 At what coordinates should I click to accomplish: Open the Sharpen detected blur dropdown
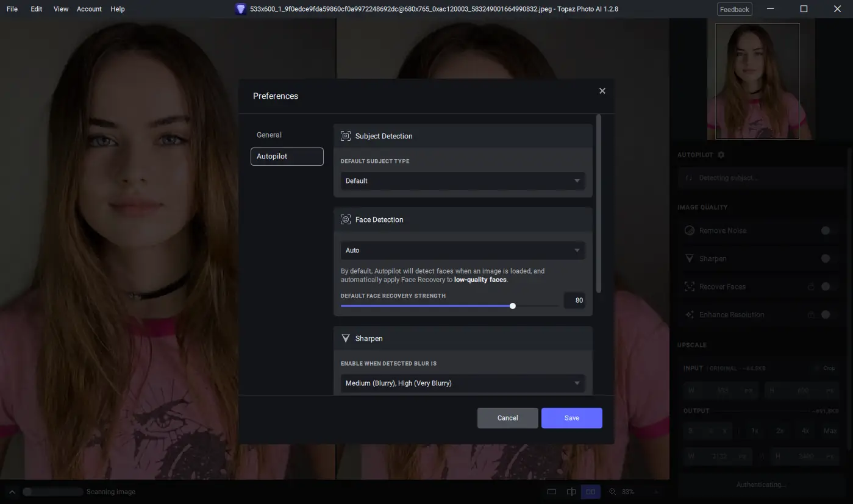pos(462,383)
